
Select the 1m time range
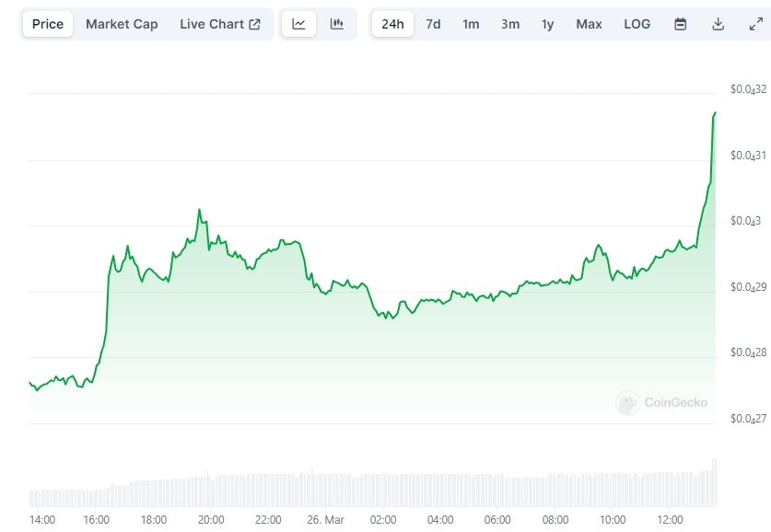471,24
